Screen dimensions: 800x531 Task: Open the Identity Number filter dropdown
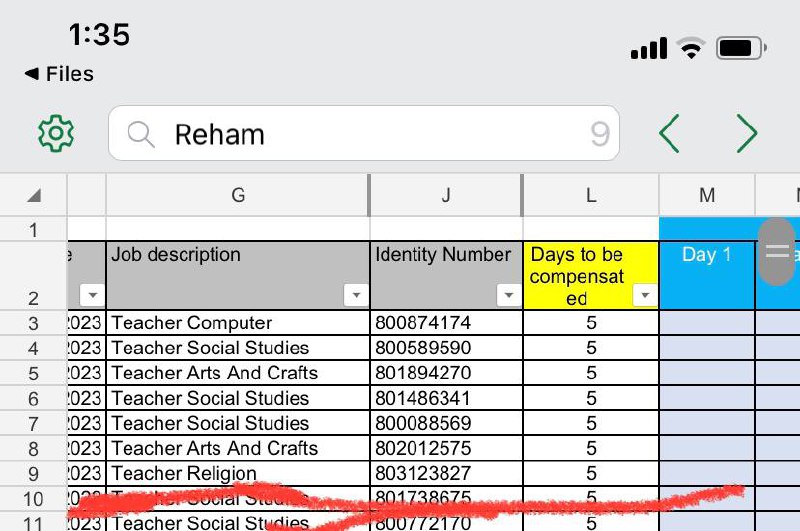pyautogui.click(x=508, y=295)
